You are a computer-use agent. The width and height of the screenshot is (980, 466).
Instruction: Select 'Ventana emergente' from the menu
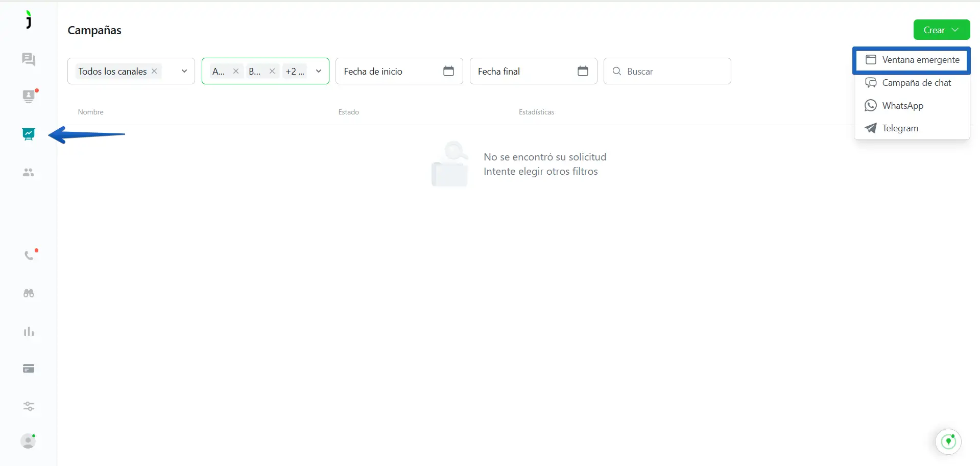coord(912,60)
